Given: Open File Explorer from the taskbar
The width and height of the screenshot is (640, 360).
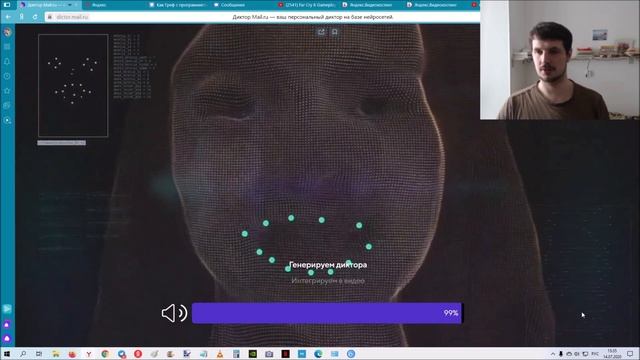Looking at the screenshot, I should [x=56, y=354].
